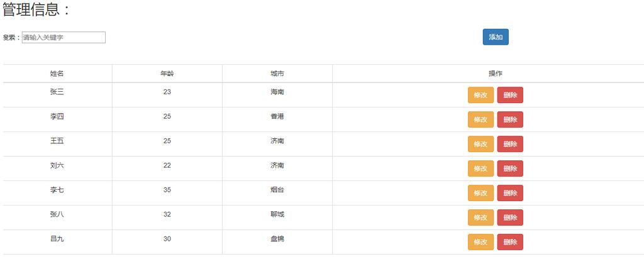Click the 添加 (Add) button
The image size is (644, 269).
pyautogui.click(x=496, y=37)
